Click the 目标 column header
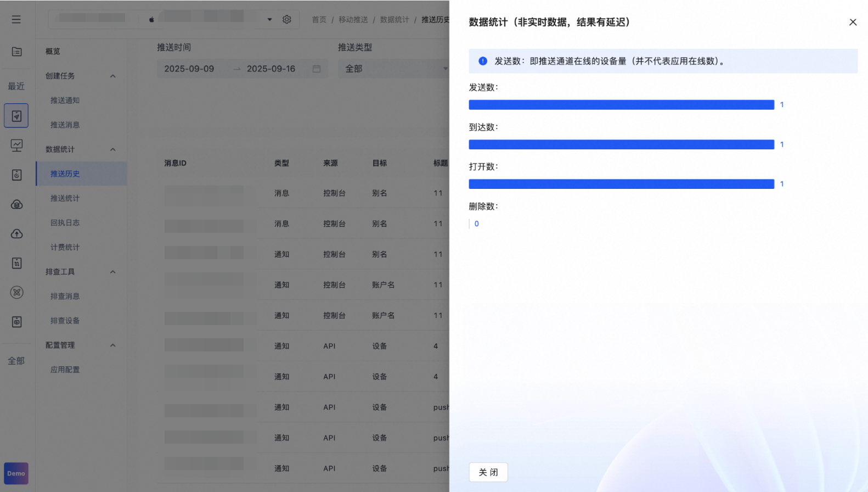The image size is (868, 492). point(379,163)
